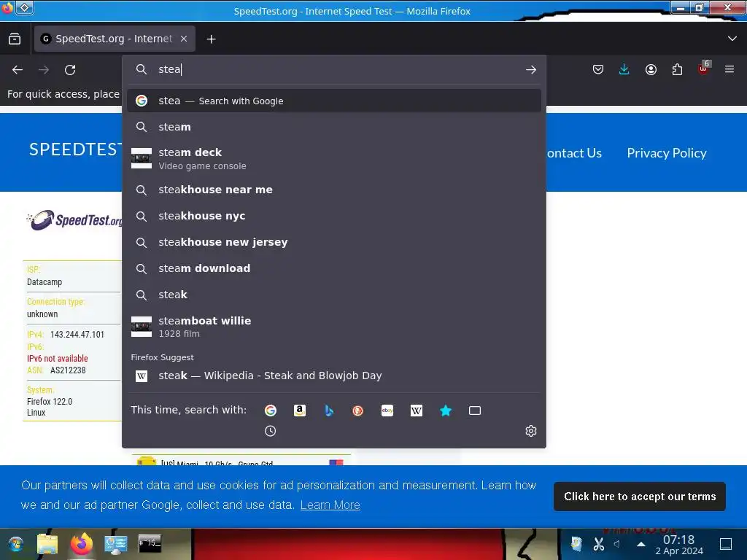Search this time with eBay icon

click(x=387, y=411)
